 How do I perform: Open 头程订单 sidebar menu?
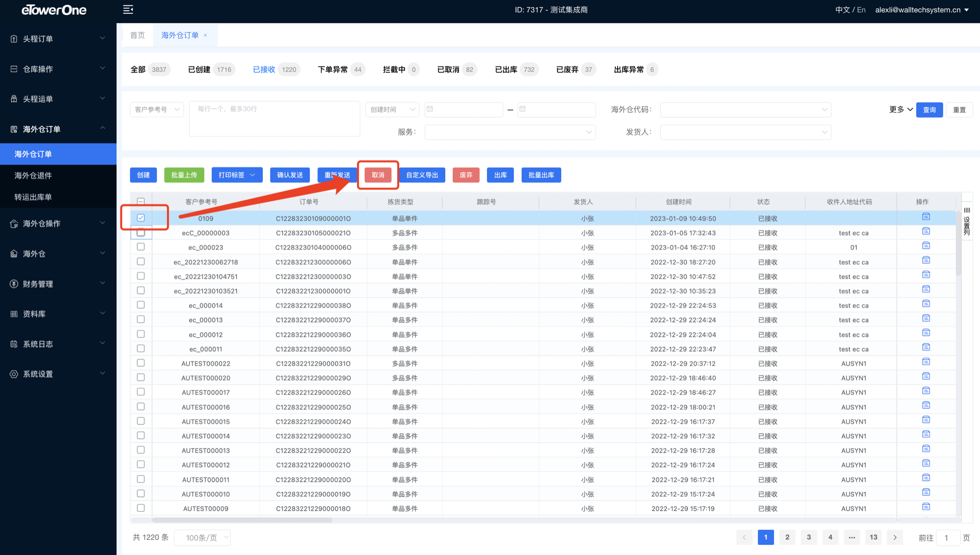pos(58,39)
